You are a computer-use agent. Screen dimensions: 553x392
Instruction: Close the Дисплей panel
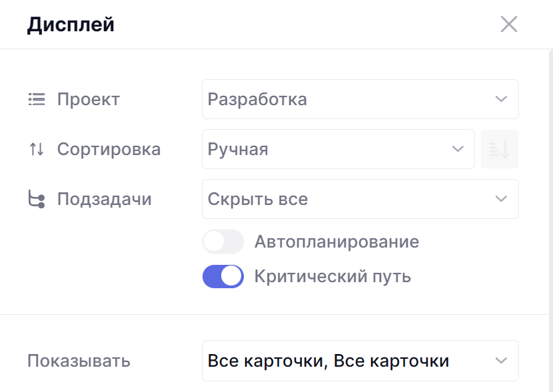509,25
